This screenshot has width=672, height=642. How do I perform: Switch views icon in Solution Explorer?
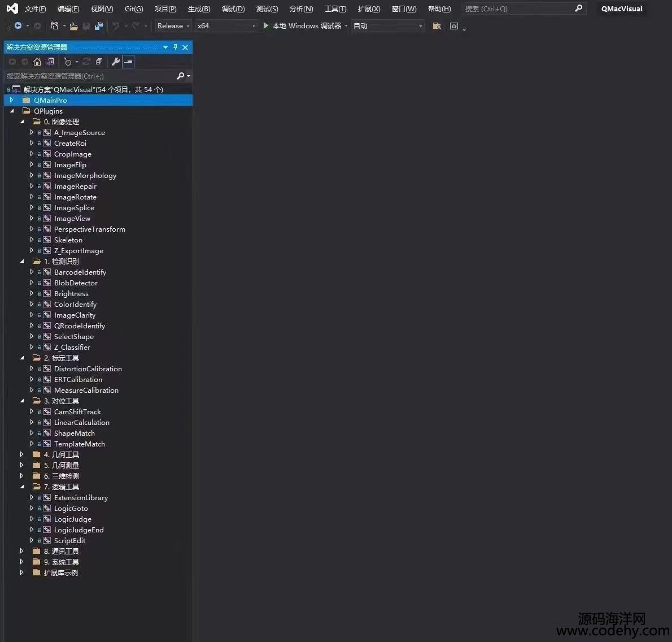[50, 62]
